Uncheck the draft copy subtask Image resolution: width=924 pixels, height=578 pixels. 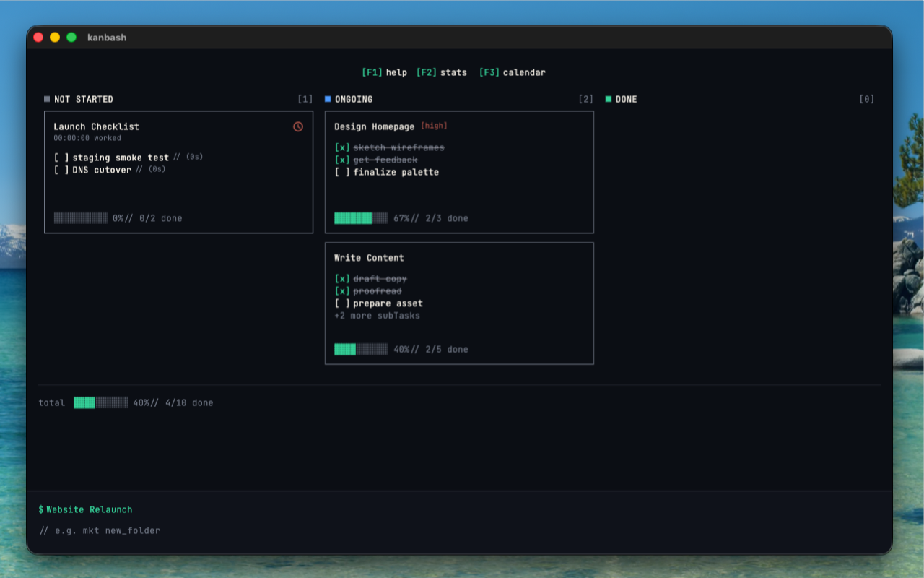pyautogui.click(x=342, y=279)
